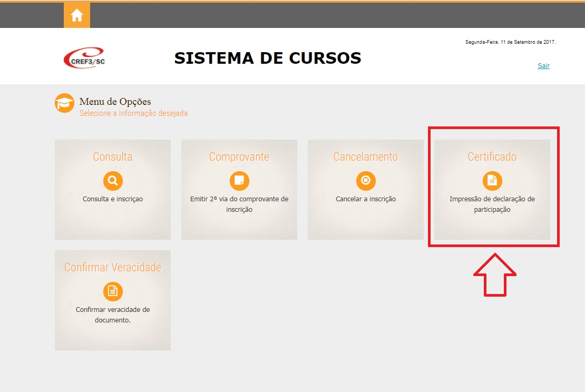The height and width of the screenshot is (392, 585).
Task: Open the Comprovante tile heading
Action: click(239, 157)
